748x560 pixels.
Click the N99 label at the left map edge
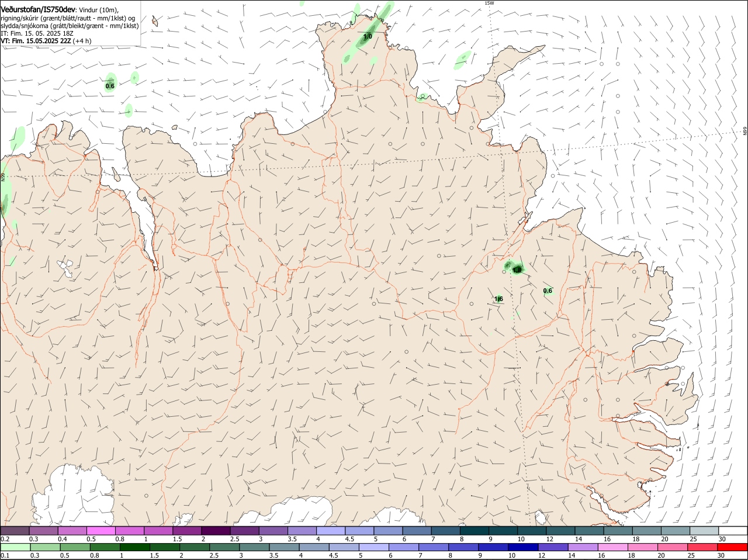click(3, 177)
